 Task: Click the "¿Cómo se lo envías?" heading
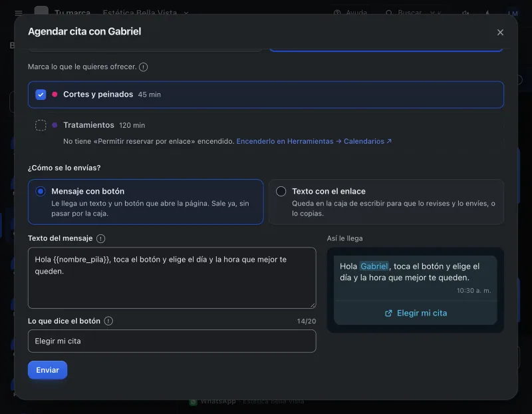coord(64,168)
